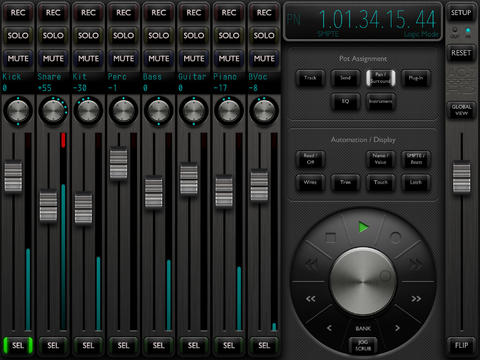Solo the Bass channel
Viewport: 480px width, 360px height.
coord(159,35)
